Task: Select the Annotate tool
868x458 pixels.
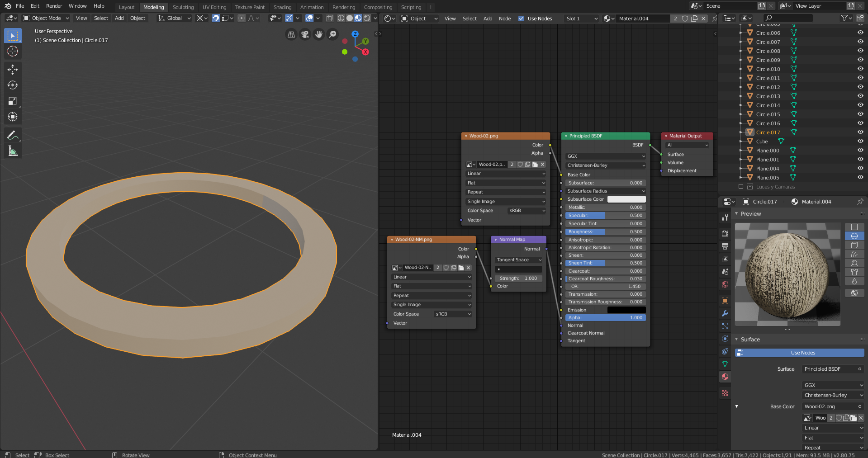Action: 13,135
